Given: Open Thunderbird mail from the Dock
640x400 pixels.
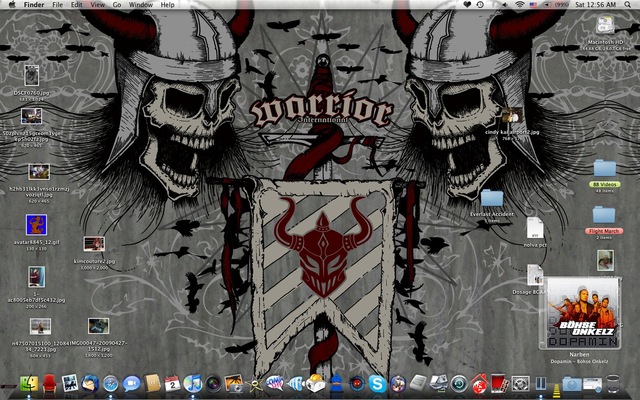Looking at the screenshot, I should click(90, 384).
